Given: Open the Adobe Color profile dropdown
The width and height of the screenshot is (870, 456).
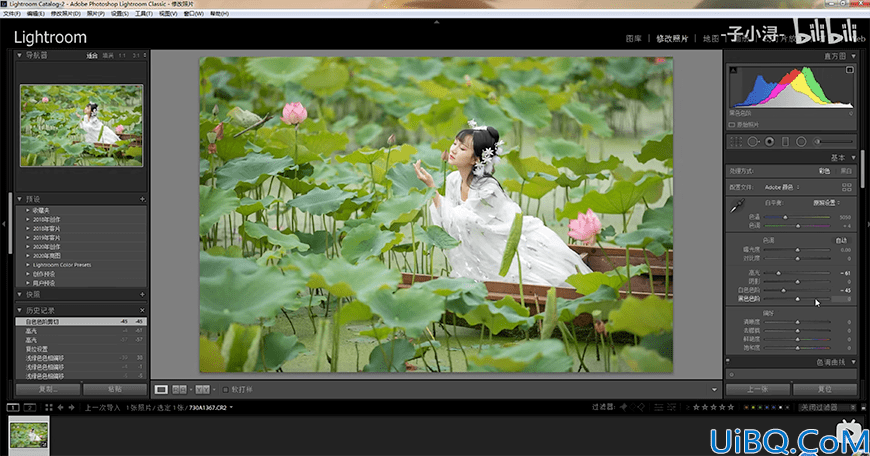Looking at the screenshot, I should pyautogui.click(x=782, y=188).
